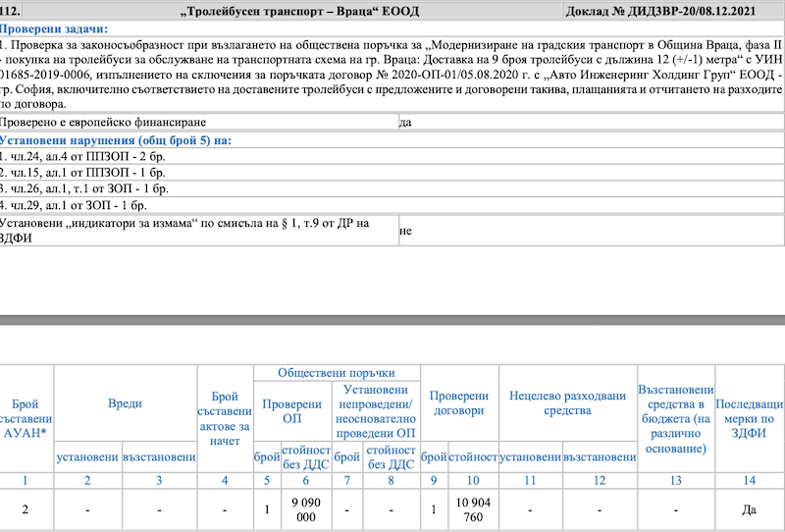
Task: Click header Установени непроведени/ неоснователно проведени ОП
Action: pos(376,411)
